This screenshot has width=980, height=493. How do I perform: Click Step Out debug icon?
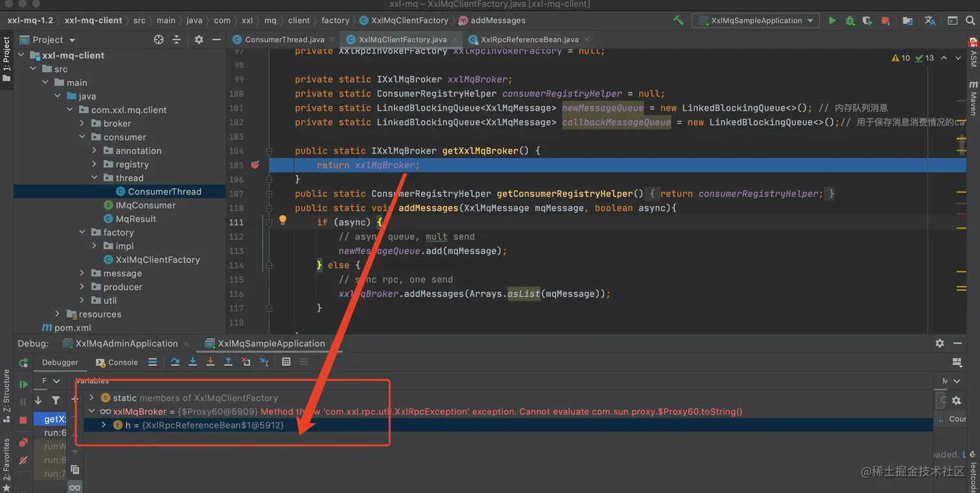pos(228,362)
